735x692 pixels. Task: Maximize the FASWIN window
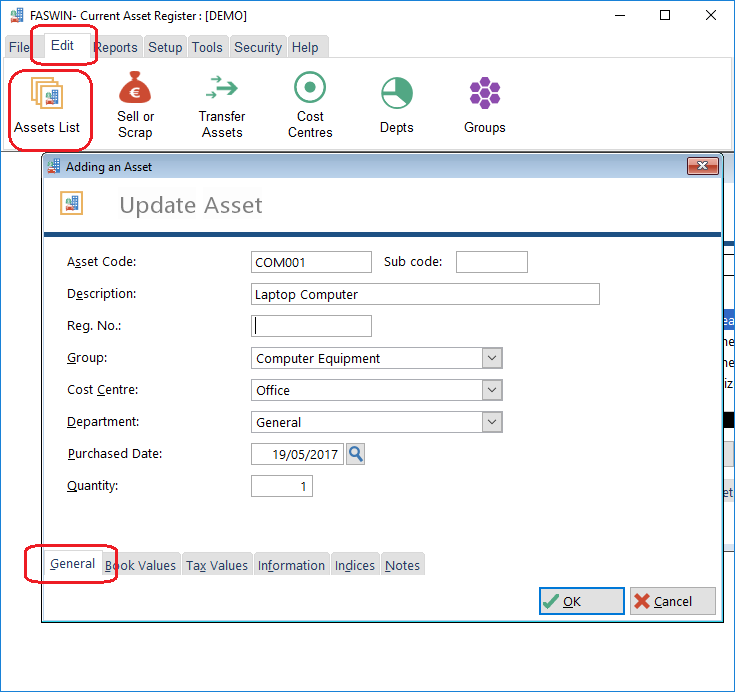[x=665, y=15]
